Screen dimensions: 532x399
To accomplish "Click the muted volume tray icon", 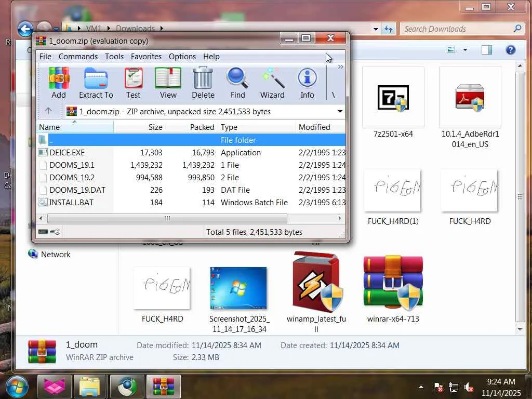I will point(469,387).
